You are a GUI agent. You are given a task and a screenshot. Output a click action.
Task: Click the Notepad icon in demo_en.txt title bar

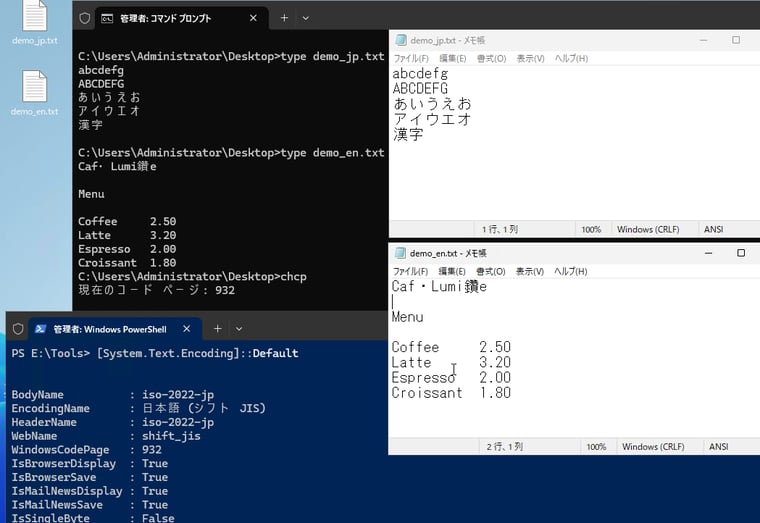(x=400, y=253)
